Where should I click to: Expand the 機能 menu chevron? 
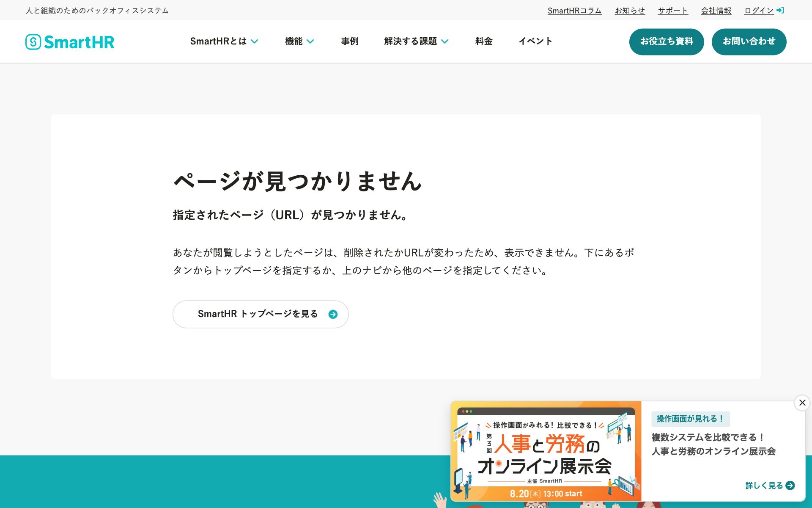point(310,41)
